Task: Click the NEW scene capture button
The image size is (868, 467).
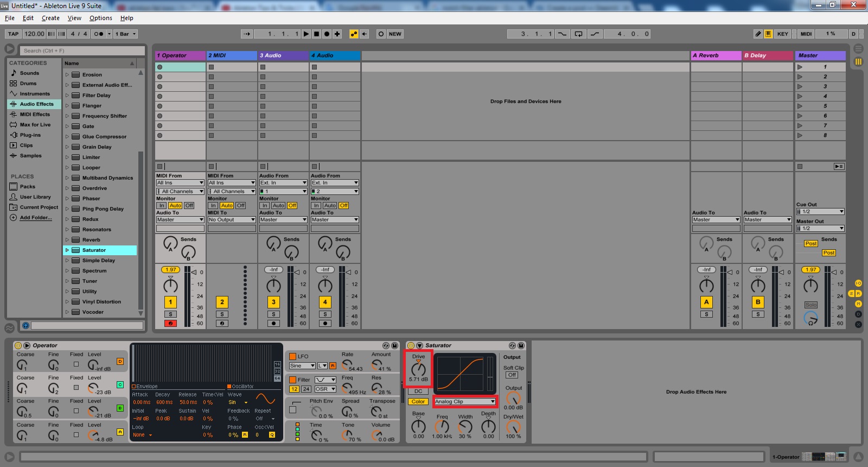Action: pyautogui.click(x=395, y=34)
